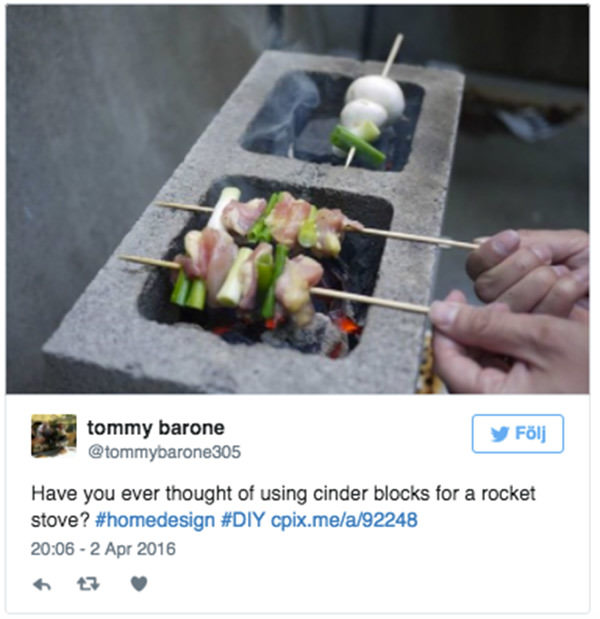
Task: Click the reply arrow icon
Action: click(42, 584)
